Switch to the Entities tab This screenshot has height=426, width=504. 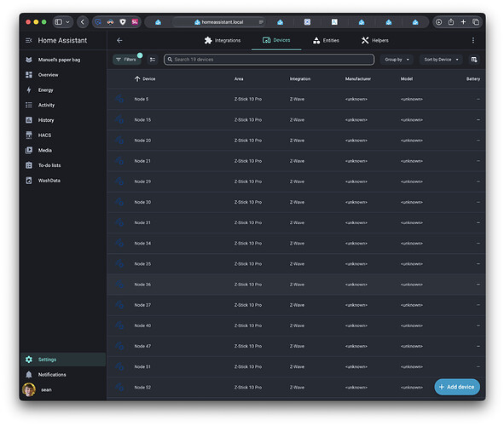[326, 40]
